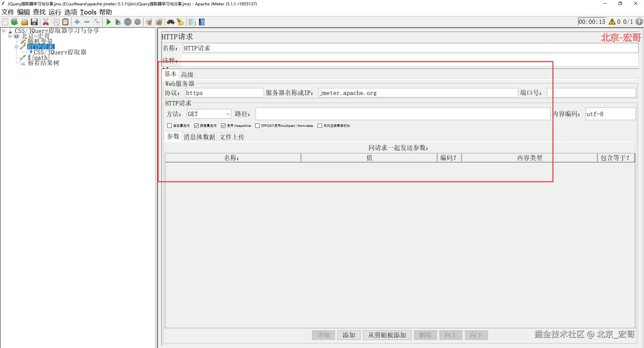Screen dimensions: 644x348
Task: Click the 添加 button
Action: coord(349,335)
